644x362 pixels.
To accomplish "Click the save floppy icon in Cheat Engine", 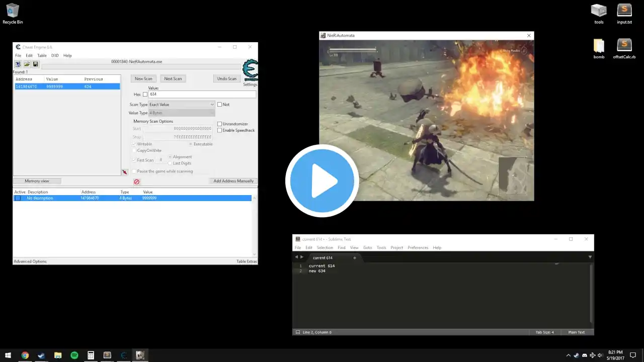I will tap(36, 64).
